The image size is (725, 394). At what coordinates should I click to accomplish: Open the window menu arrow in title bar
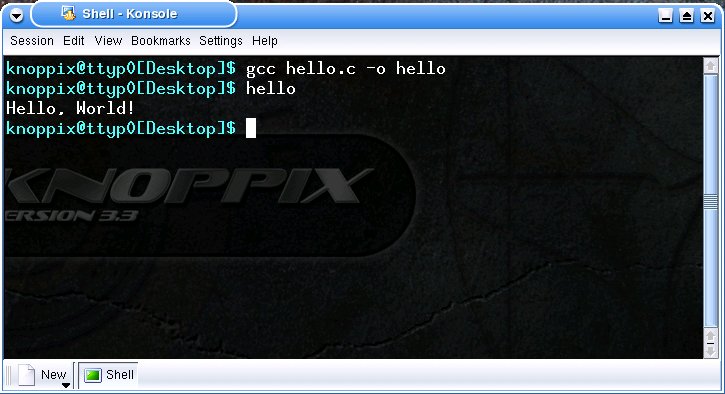pos(16,16)
